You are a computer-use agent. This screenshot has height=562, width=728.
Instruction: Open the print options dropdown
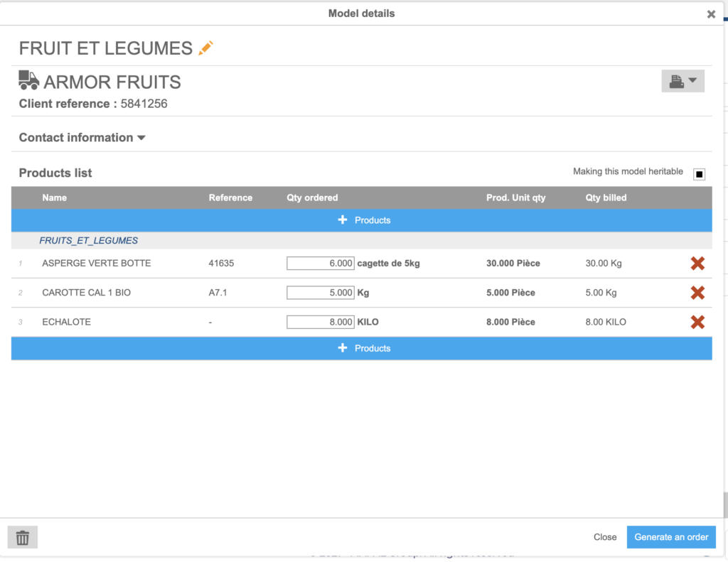682,81
